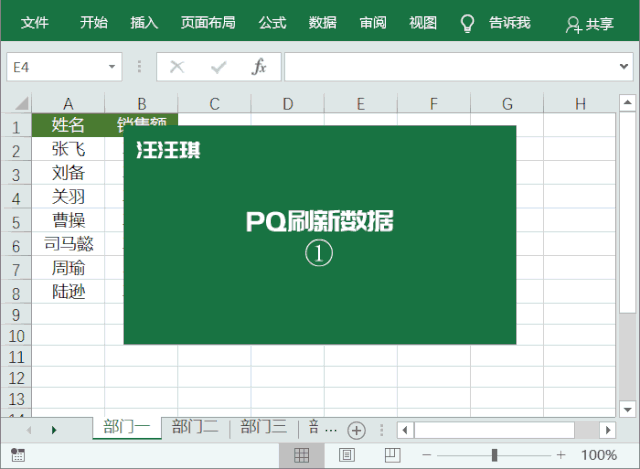
Task: Click the vertical scrollbar thumb
Action: click(x=627, y=213)
